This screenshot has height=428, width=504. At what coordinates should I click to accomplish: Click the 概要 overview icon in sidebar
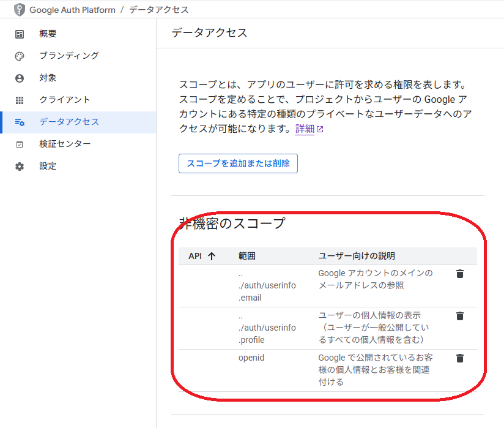pos(20,34)
